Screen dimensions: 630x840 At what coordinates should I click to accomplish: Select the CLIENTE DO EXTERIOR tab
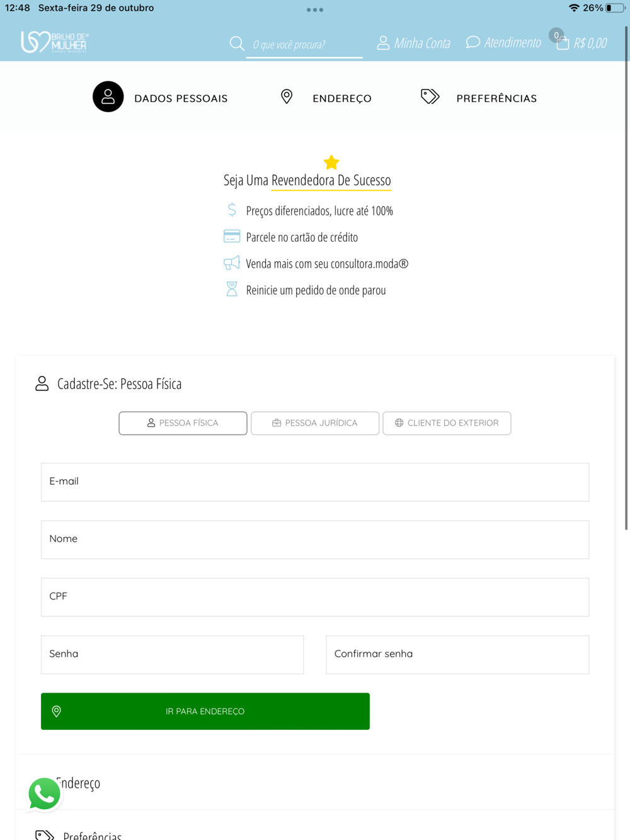coord(447,423)
